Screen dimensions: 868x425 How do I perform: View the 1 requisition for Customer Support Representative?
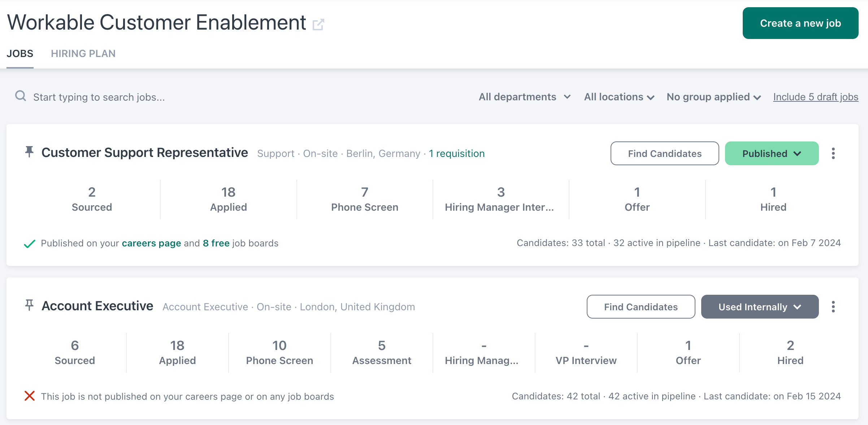pos(457,153)
